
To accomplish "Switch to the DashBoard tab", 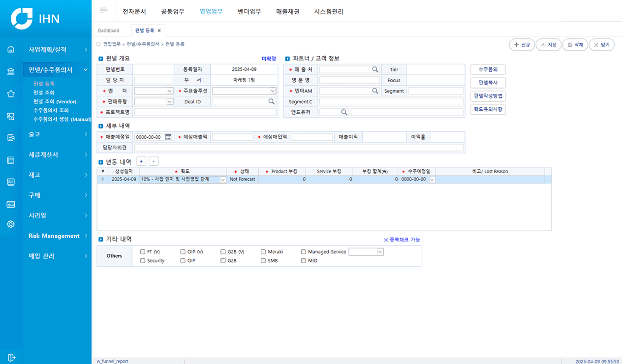I will [x=108, y=30].
